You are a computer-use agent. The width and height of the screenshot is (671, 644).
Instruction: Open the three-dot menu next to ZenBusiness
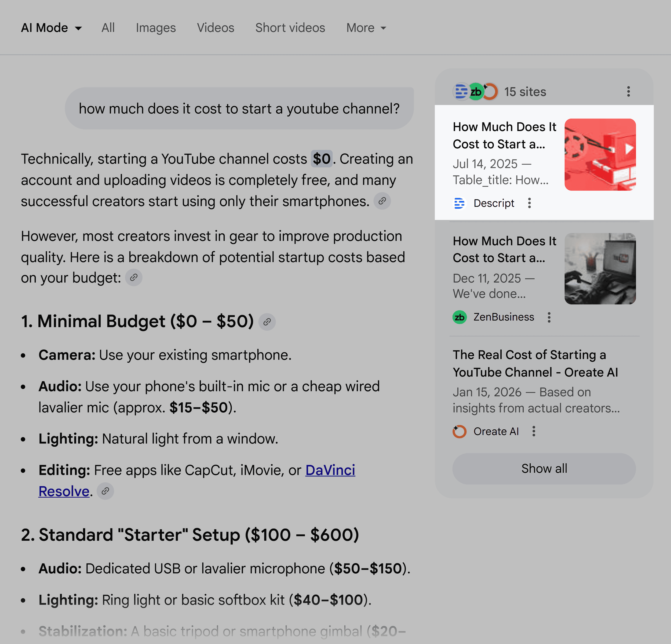[x=549, y=317]
